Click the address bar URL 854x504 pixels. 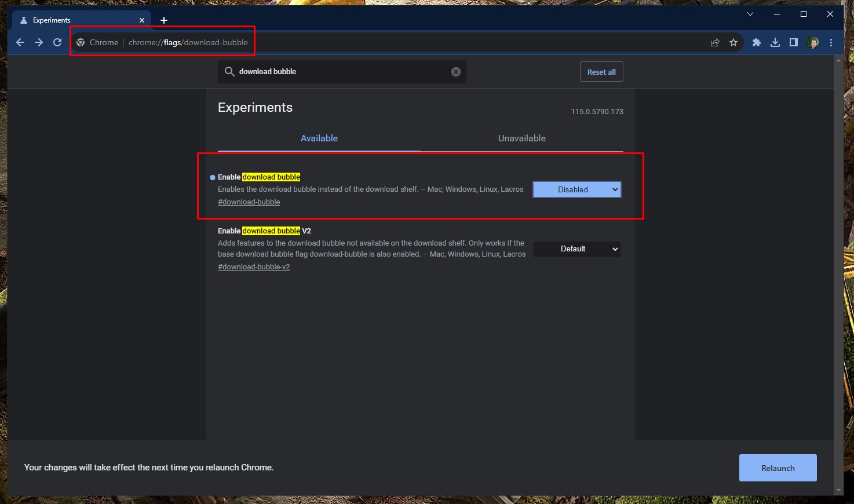188,42
